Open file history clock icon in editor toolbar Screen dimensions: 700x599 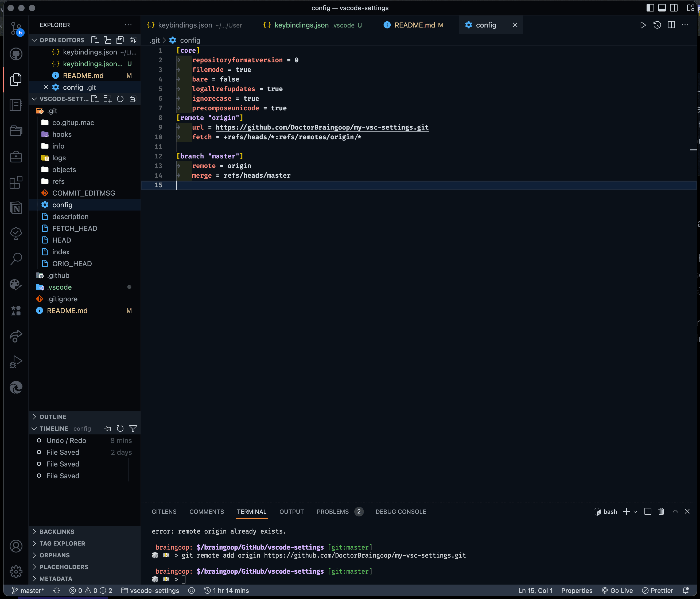click(657, 25)
